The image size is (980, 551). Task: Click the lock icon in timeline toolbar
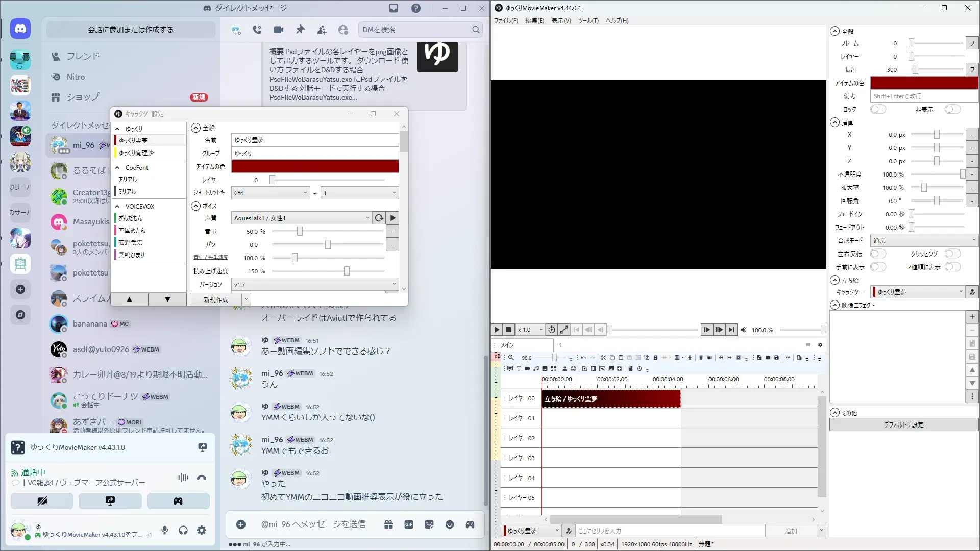(655, 358)
